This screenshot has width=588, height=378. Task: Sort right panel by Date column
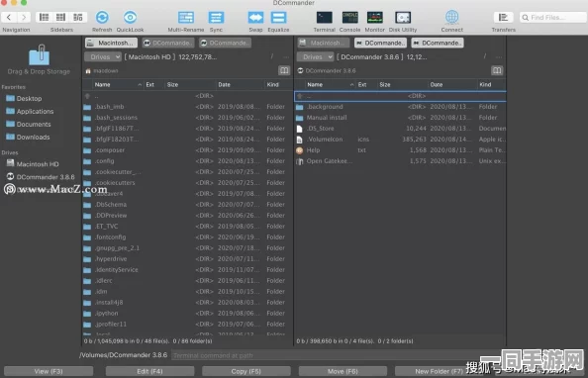(452, 85)
